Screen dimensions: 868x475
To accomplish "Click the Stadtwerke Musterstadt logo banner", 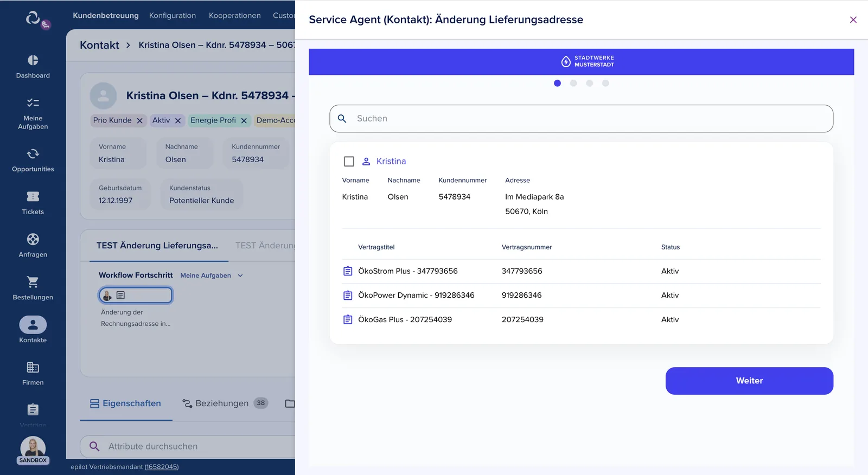I will tap(588, 61).
